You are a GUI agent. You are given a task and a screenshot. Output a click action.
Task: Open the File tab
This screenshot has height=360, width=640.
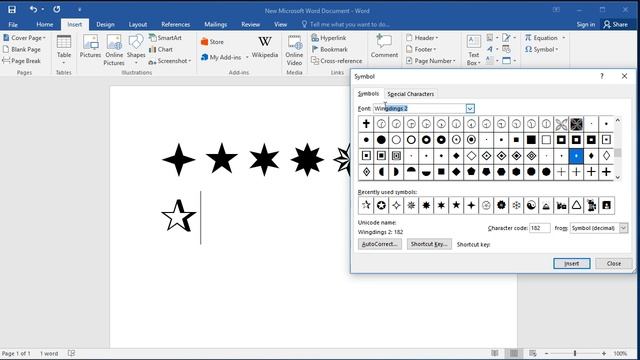(x=13, y=24)
